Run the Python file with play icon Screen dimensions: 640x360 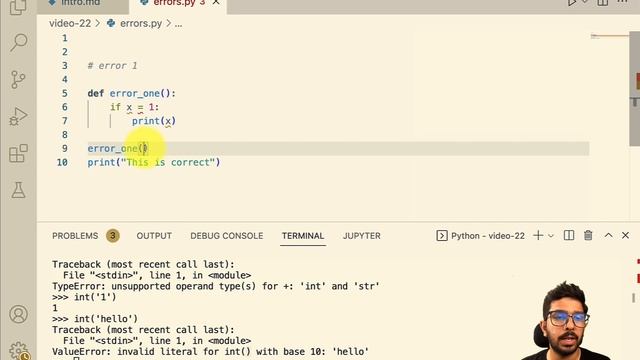[572, 2]
